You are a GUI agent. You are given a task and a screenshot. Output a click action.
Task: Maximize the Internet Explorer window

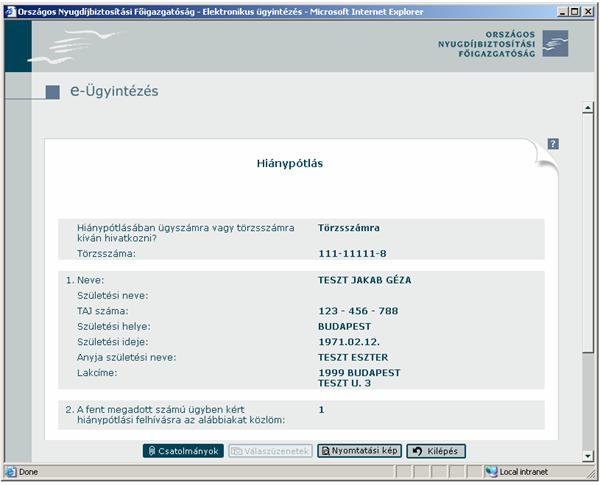[x=574, y=12]
